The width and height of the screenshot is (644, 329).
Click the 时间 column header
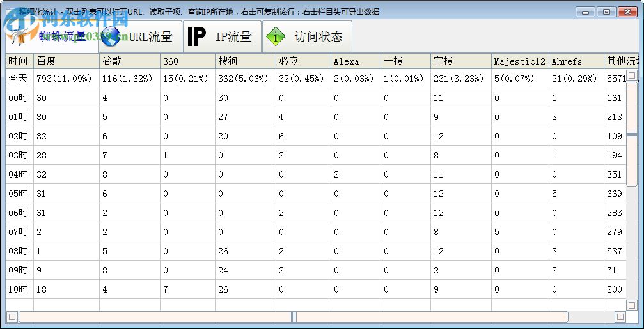[20, 61]
